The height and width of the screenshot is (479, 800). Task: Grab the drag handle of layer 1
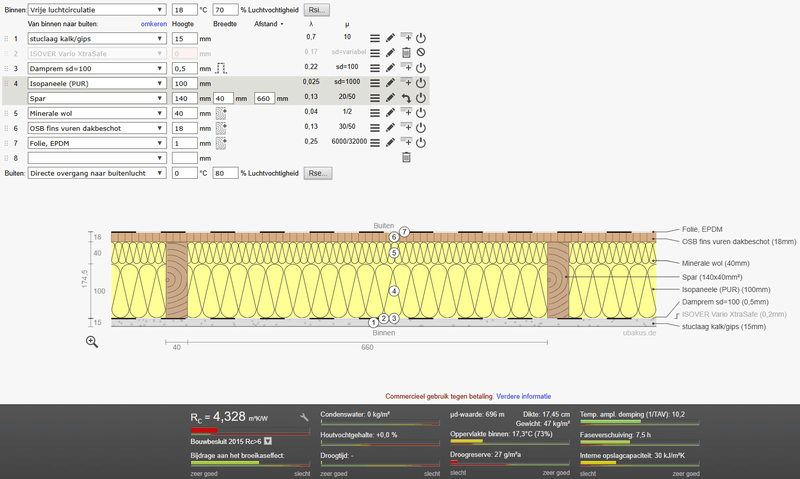pyautogui.click(x=7, y=39)
